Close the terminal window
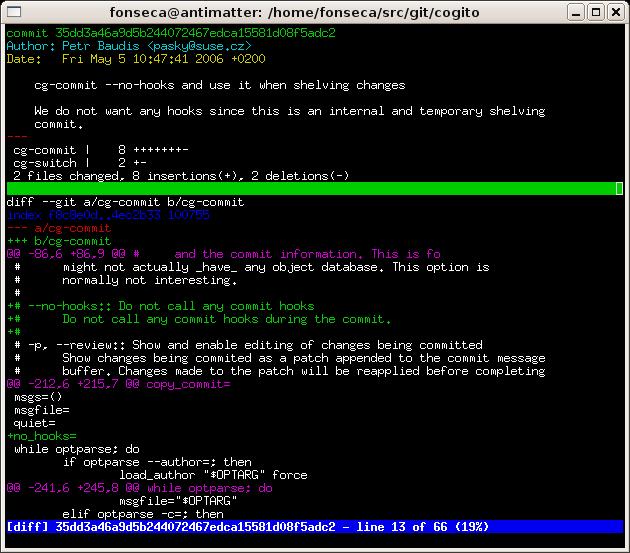Image resolution: width=630 pixels, height=553 pixels. click(615, 13)
